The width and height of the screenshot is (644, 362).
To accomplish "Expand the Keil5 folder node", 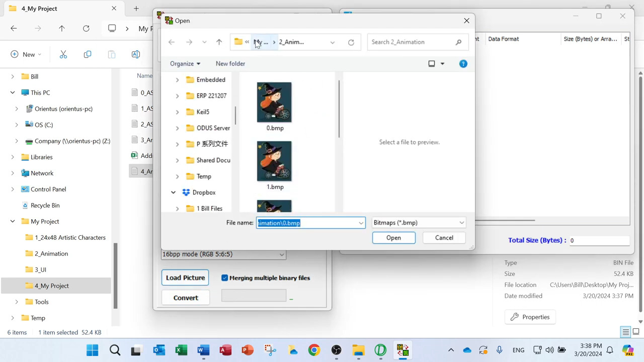I will 177,112.
